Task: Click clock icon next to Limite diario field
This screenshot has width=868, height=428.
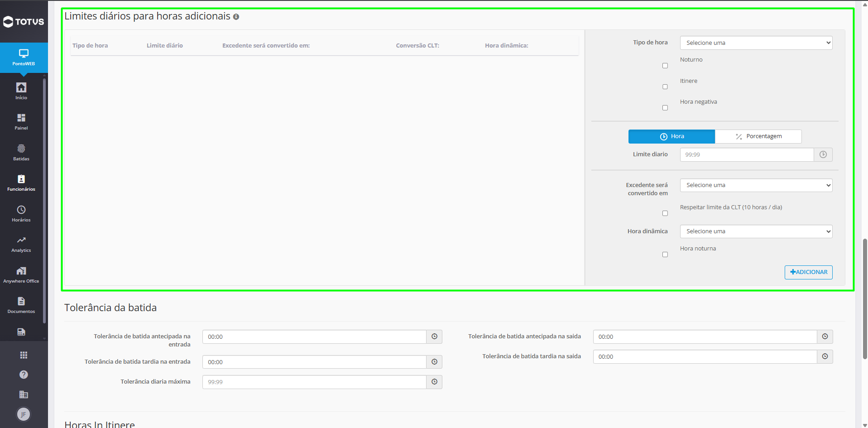Action: tap(823, 154)
